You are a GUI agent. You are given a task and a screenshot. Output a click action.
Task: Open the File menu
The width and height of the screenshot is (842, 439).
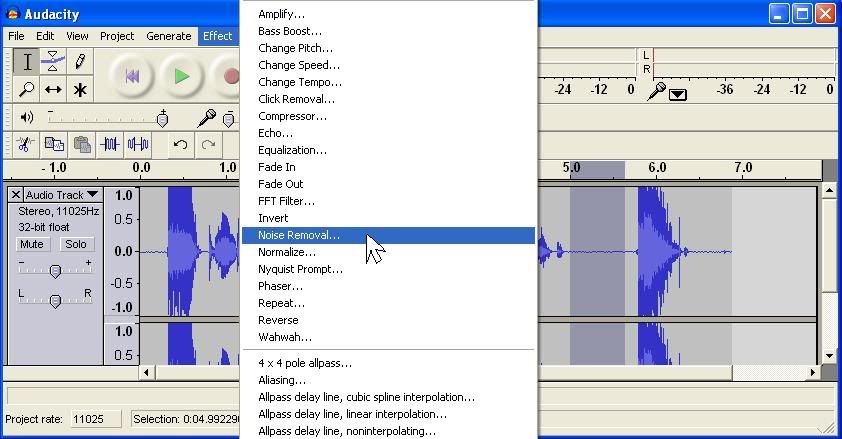pos(16,36)
